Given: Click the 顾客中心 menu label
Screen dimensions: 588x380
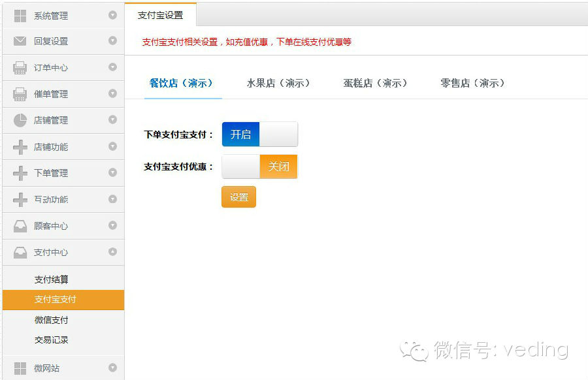Looking at the screenshot, I should [x=51, y=226].
